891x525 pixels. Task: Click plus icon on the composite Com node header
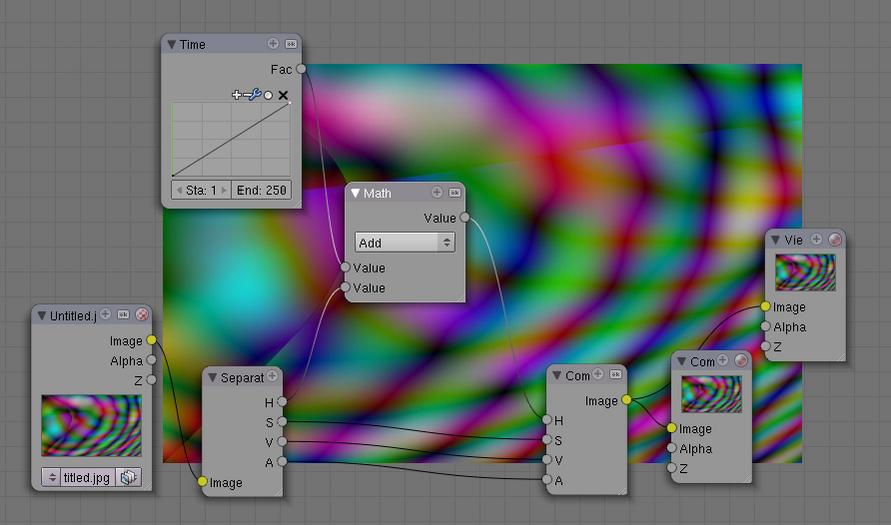pos(722,360)
